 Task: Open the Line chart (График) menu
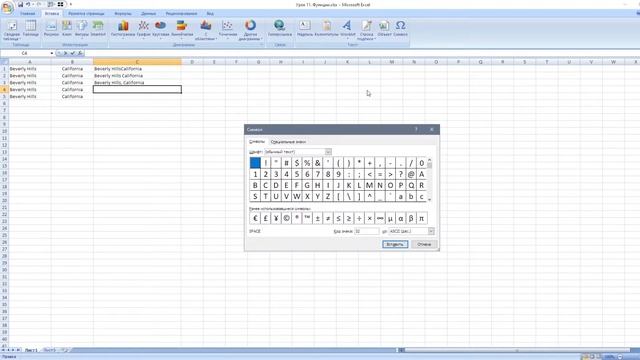(143, 29)
